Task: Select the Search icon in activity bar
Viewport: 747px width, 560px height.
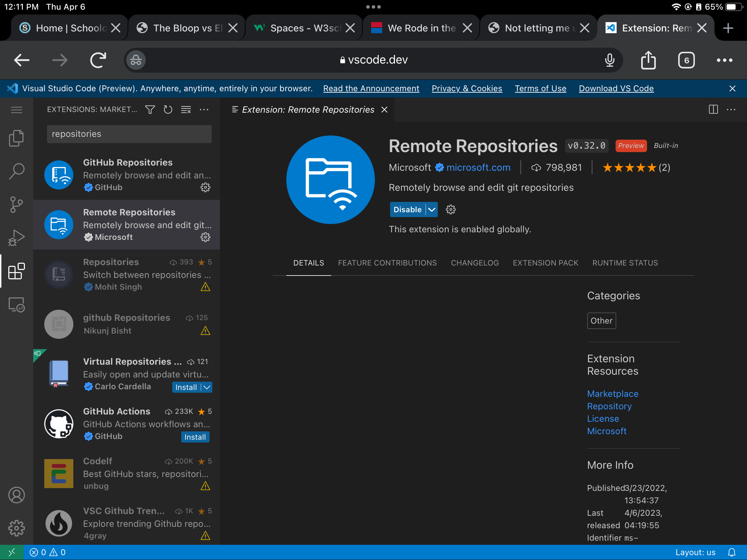Action: [x=16, y=171]
